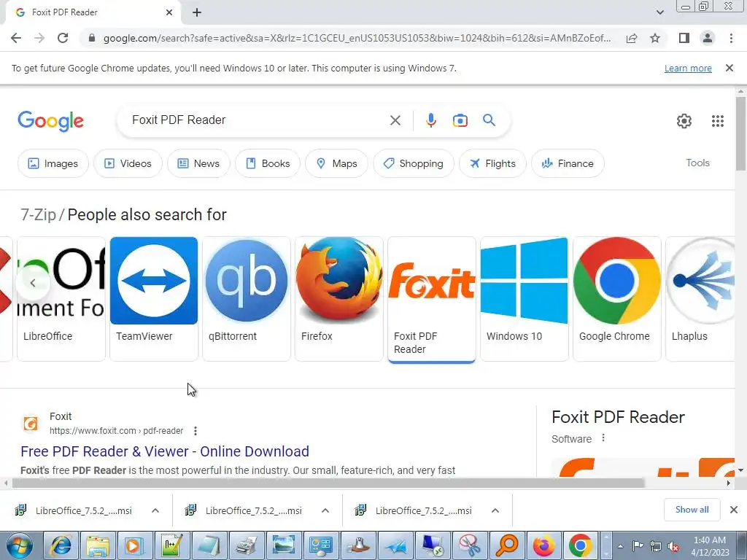
Task: Filter results by Flights
Action: pyautogui.click(x=492, y=163)
